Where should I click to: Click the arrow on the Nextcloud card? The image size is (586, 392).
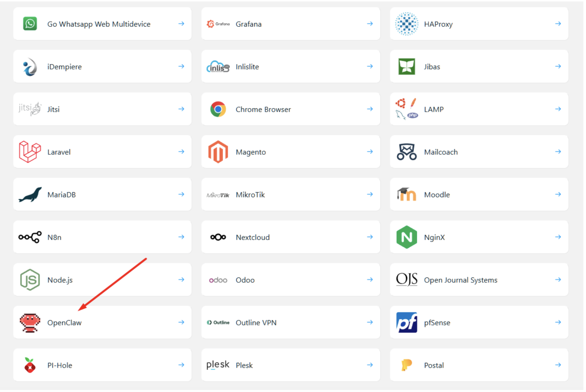[370, 237]
